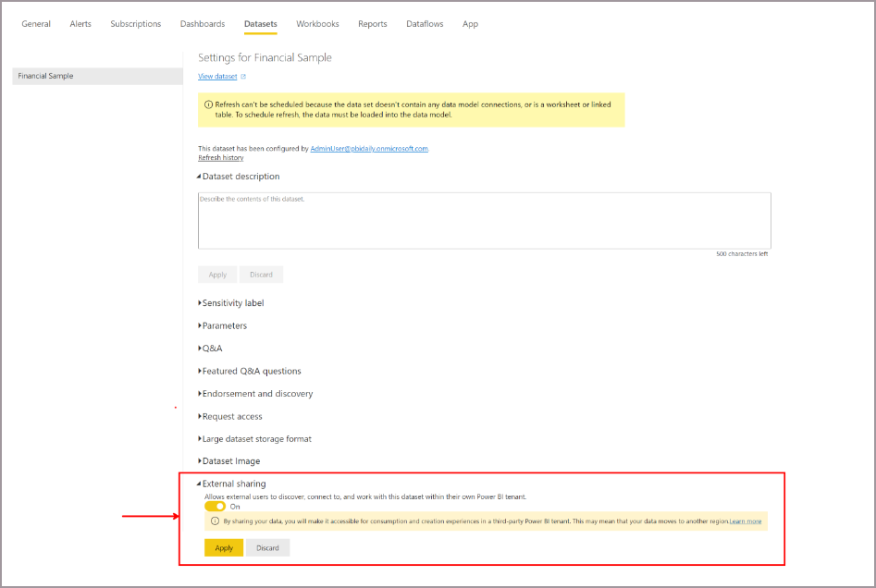
Task: Expand the Request access section
Action: point(229,416)
